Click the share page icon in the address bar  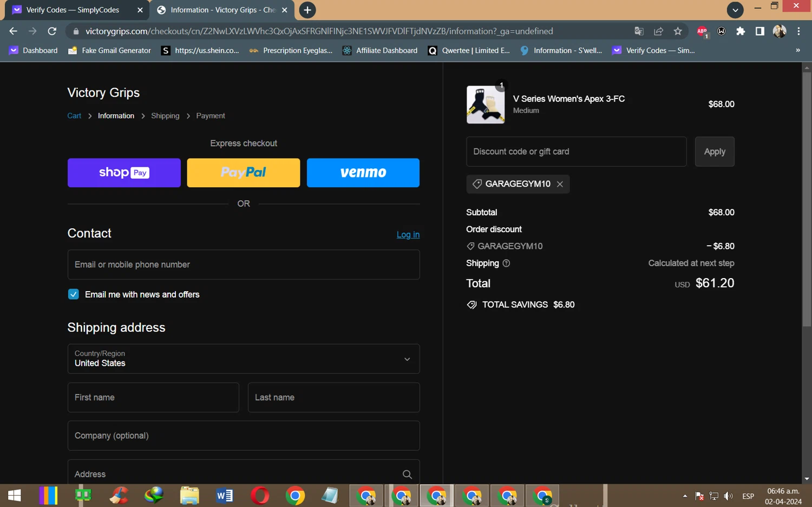coord(658,31)
